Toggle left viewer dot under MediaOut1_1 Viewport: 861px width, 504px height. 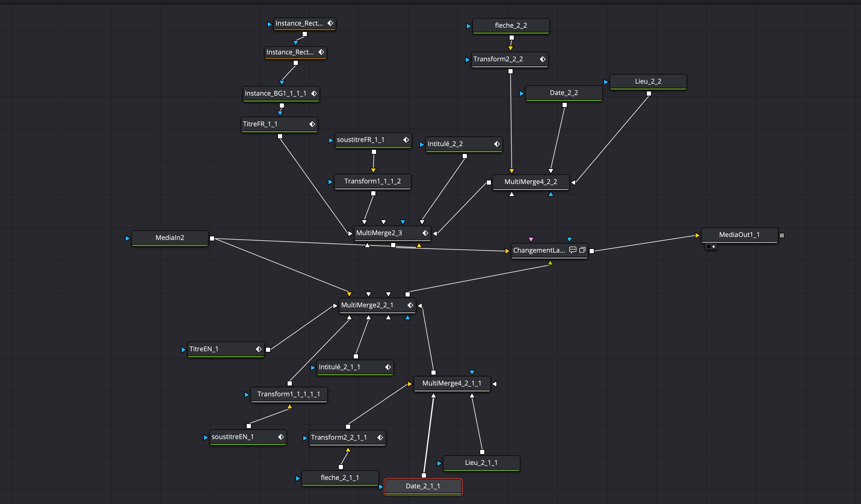708,247
